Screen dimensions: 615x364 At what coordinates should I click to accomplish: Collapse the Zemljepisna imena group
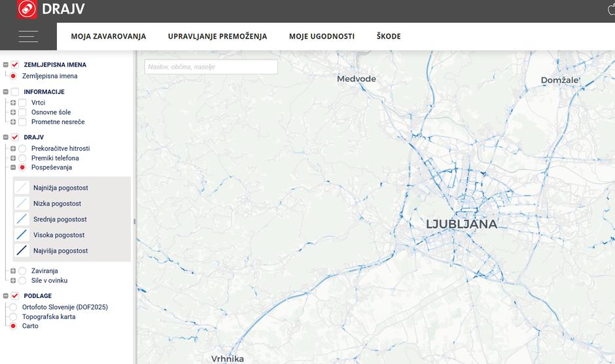pos(6,65)
